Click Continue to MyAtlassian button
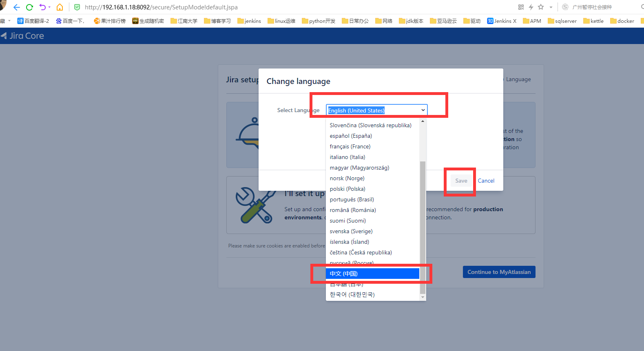 [x=499, y=272]
